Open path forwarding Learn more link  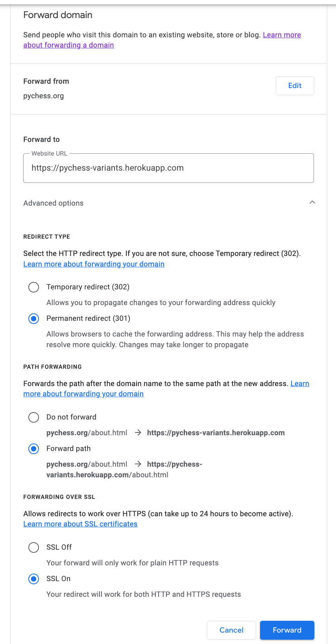83,394
